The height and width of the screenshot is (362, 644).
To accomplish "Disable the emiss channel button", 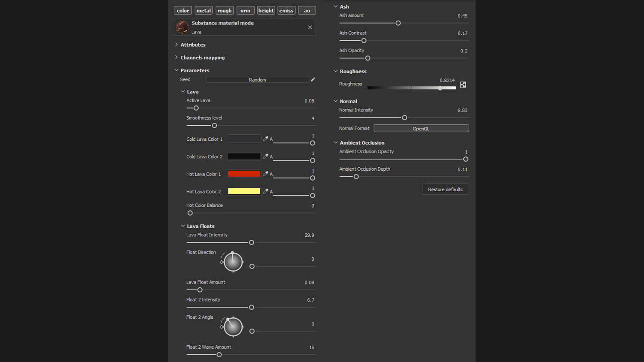I will coord(286,10).
